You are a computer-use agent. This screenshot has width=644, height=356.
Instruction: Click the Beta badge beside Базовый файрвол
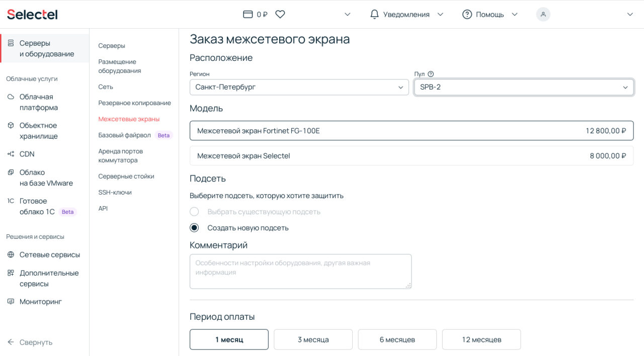click(164, 135)
